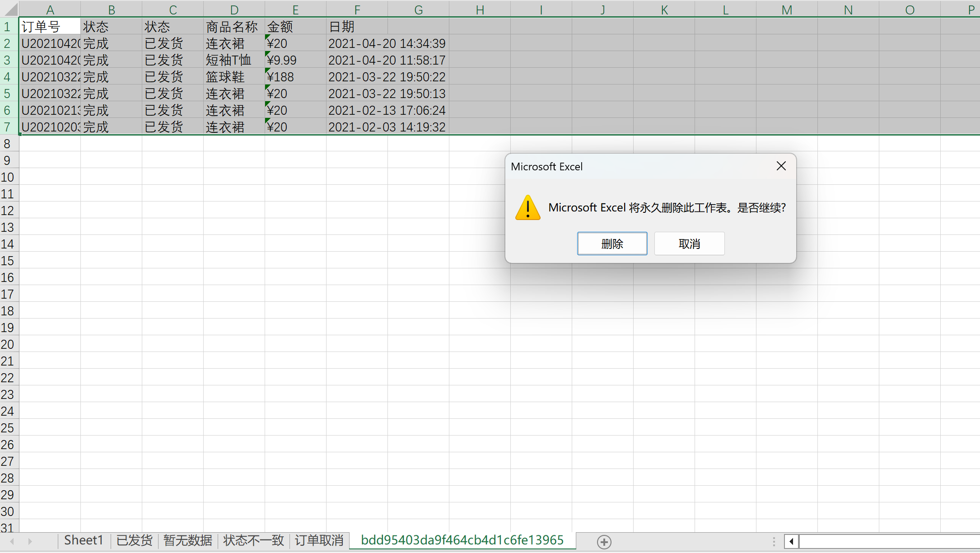Switch to the Sheet1 tab
This screenshot has width=980, height=553.
click(84, 540)
